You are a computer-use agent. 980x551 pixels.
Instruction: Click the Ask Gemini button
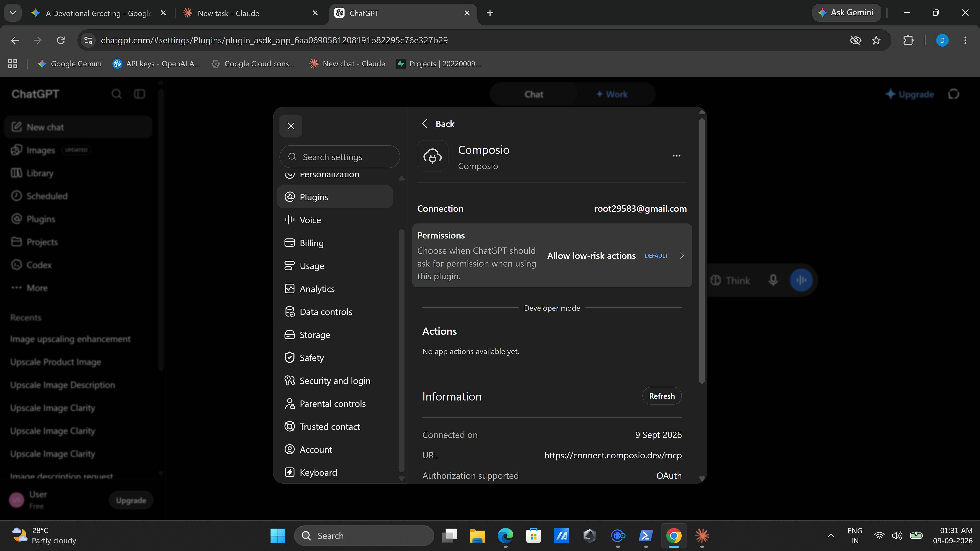point(847,12)
